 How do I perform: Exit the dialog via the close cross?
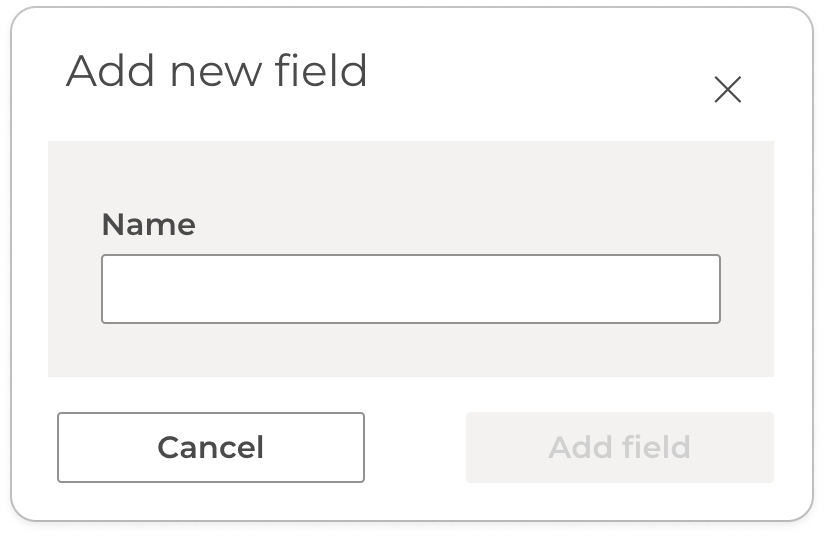pyautogui.click(x=727, y=90)
